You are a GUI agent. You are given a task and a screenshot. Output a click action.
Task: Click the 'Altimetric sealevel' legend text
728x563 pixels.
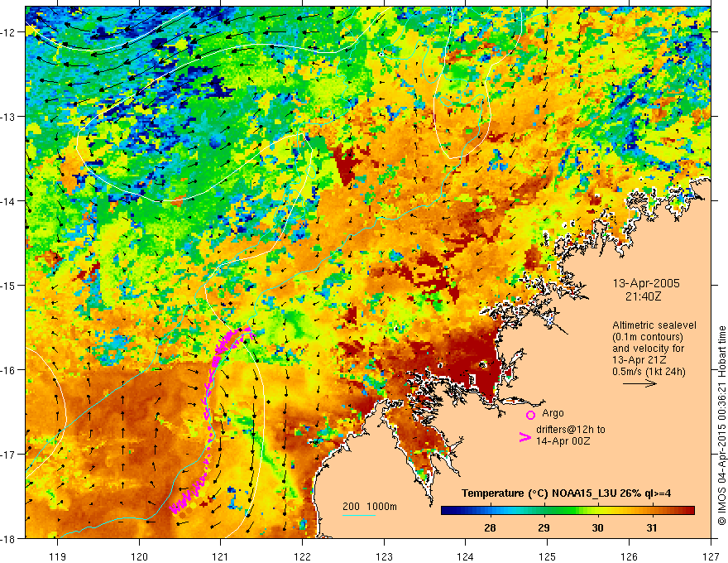(654, 325)
